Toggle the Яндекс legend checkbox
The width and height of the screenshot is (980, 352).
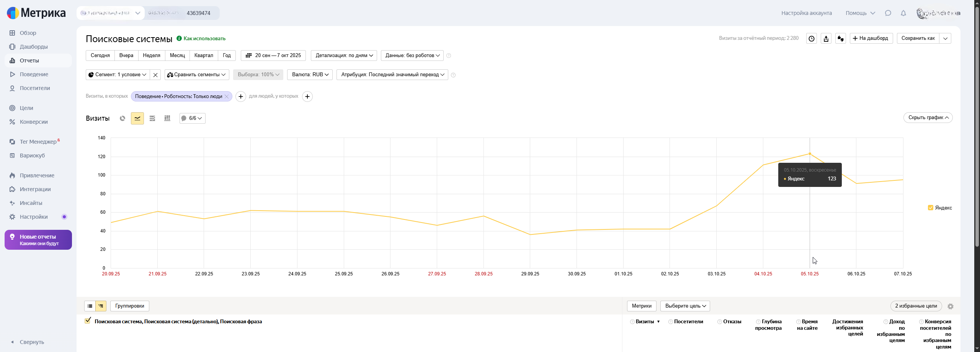click(931, 208)
